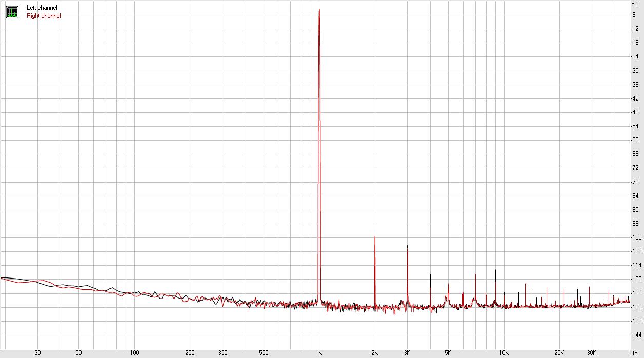Click the 3K frequency axis label
Screen dimensions: 644x358
(407, 353)
